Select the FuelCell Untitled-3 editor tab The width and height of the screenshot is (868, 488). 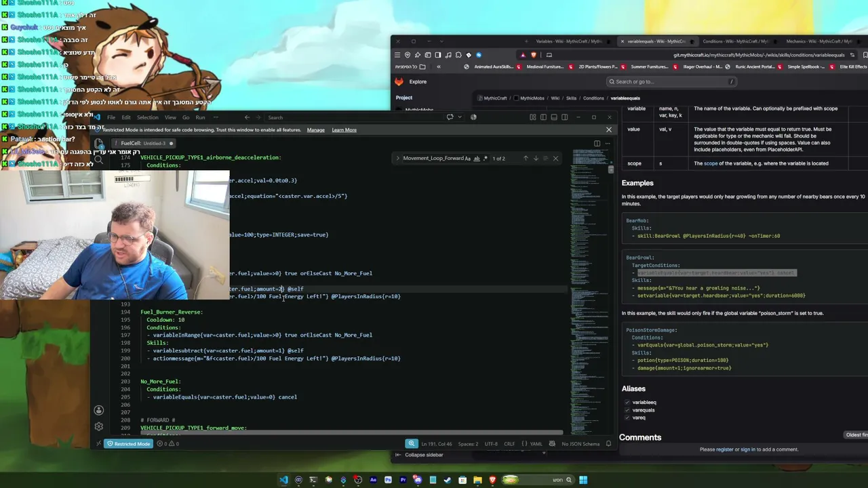point(142,143)
